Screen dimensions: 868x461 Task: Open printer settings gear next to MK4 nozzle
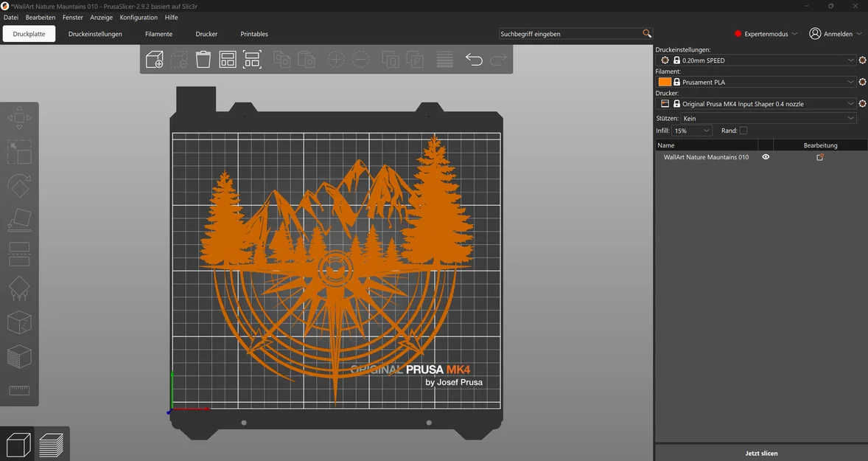pos(862,103)
